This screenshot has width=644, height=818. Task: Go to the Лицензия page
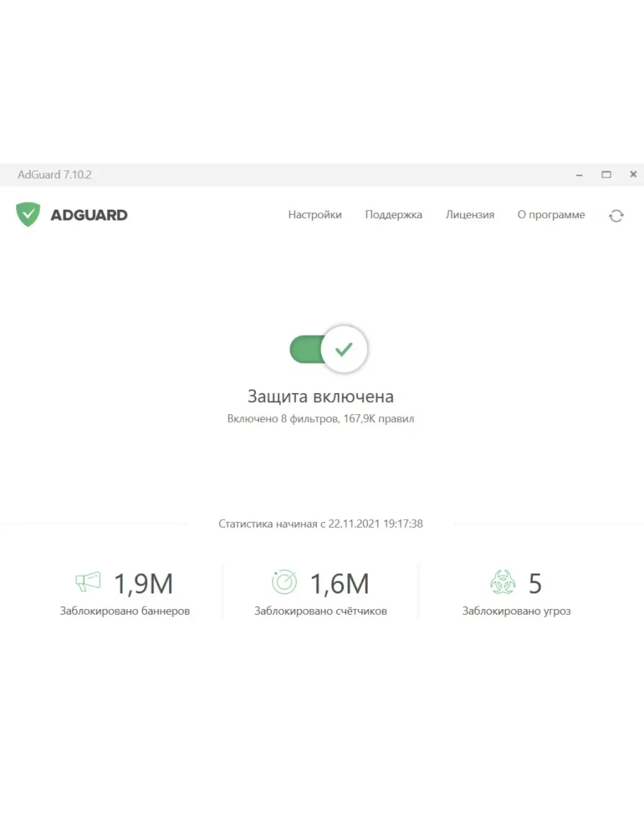470,215
